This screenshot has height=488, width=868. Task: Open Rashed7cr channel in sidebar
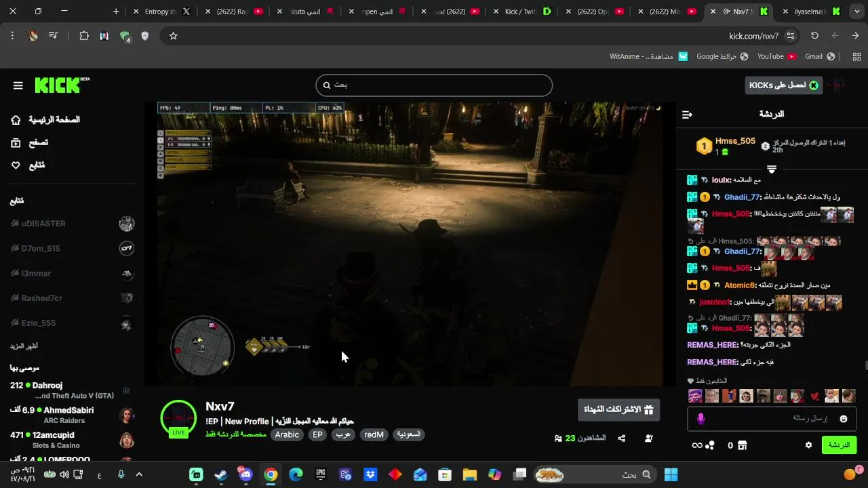(72, 298)
